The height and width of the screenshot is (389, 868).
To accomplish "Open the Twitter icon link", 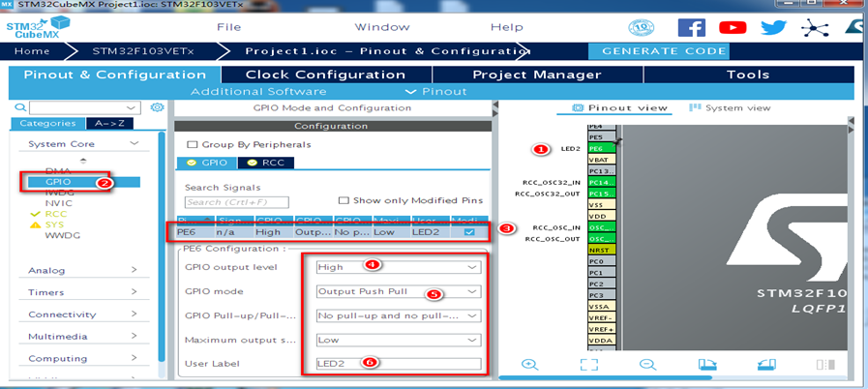I will pos(773,27).
